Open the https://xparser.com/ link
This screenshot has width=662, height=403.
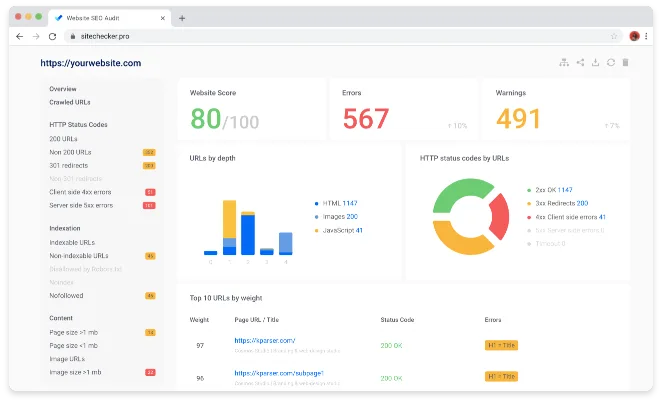(x=265, y=341)
